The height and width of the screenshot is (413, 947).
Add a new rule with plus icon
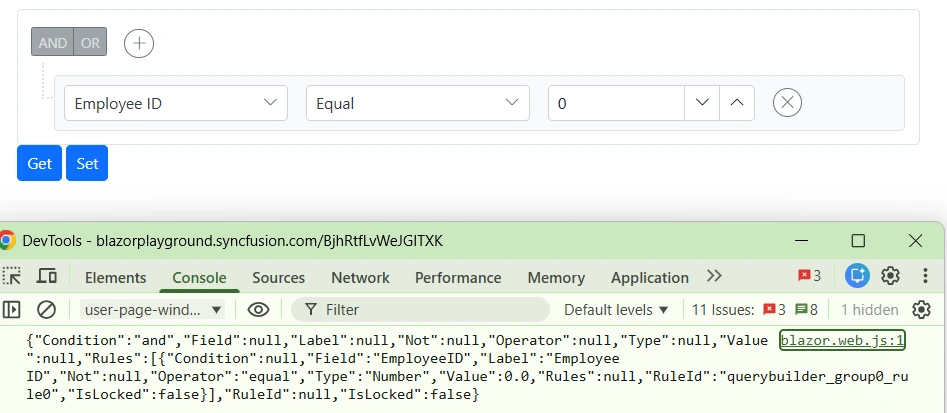(139, 43)
